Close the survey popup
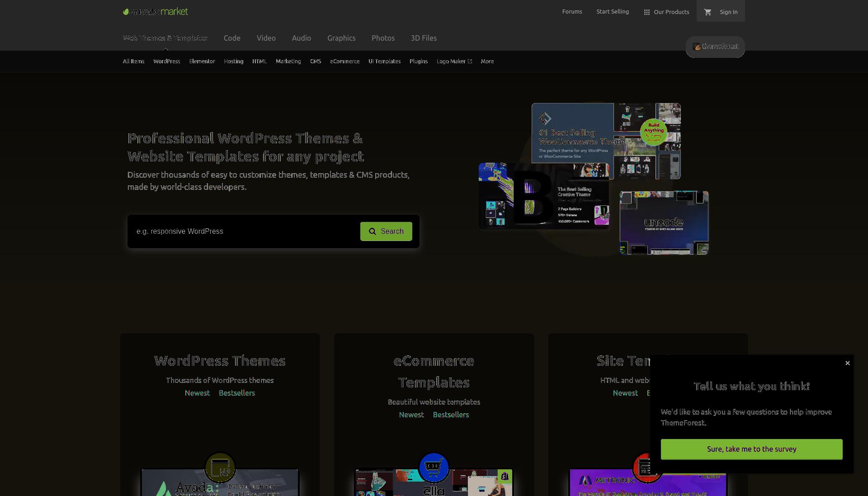The width and height of the screenshot is (868, 496). coord(848,363)
